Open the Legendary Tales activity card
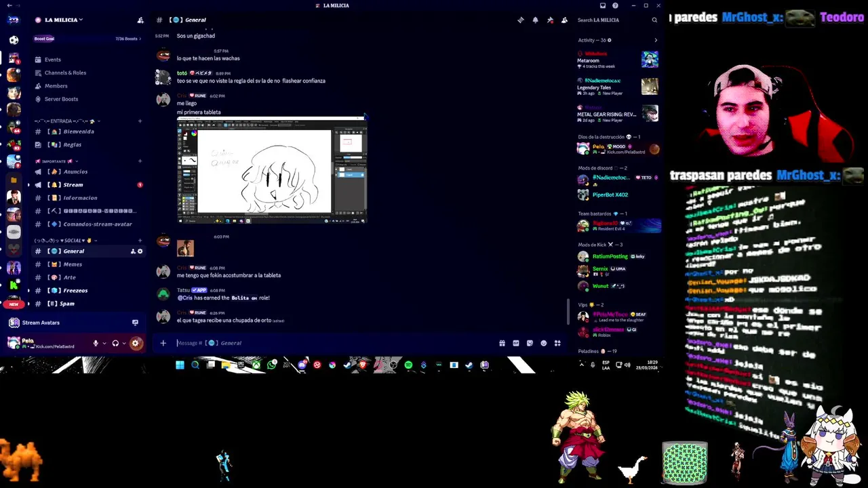 click(x=617, y=86)
